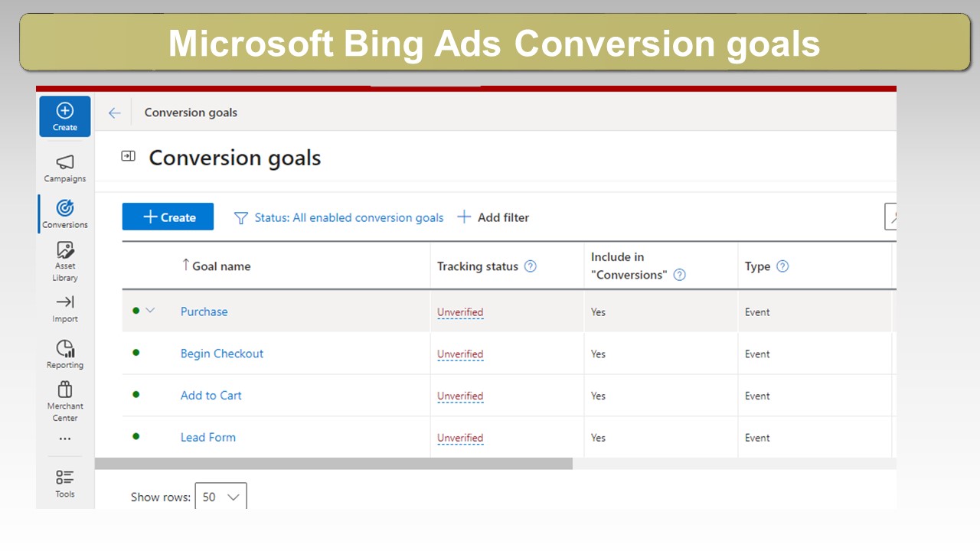
Task: Open Include in Conversions help icon
Action: coord(679,275)
